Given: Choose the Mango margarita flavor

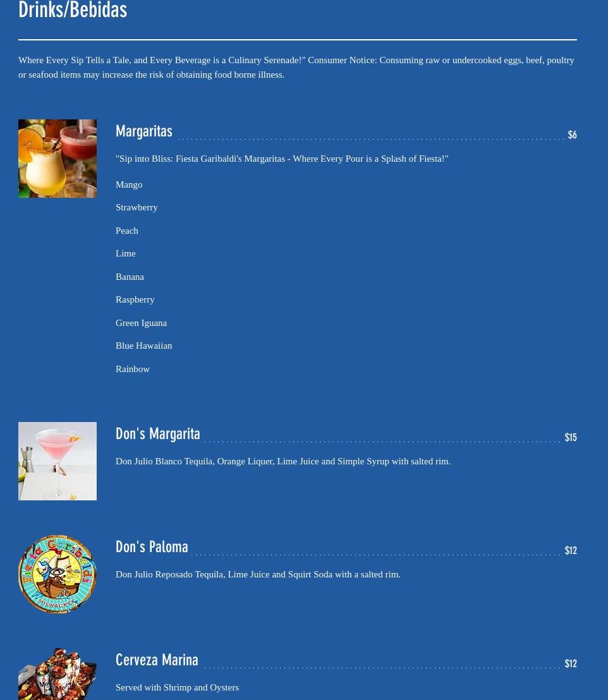Looking at the screenshot, I should coord(129,185).
